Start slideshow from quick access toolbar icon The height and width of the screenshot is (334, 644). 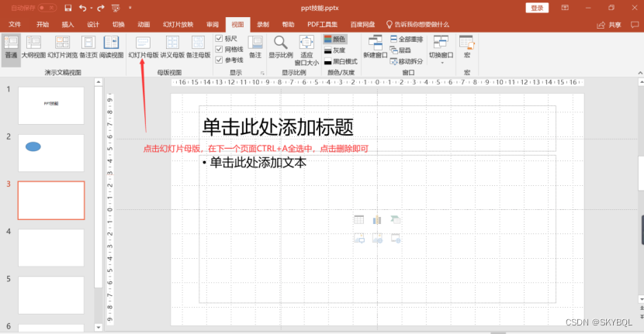coord(116,8)
